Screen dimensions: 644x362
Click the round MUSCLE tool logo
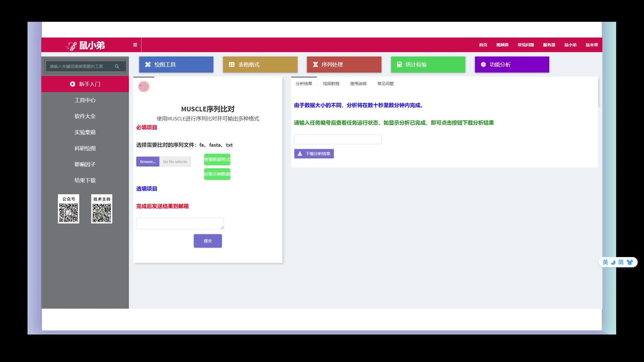[x=144, y=86]
